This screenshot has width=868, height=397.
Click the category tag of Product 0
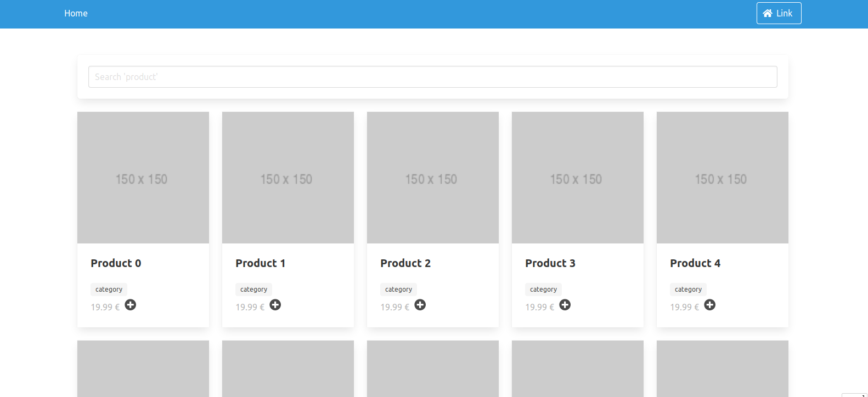tap(109, 290)
